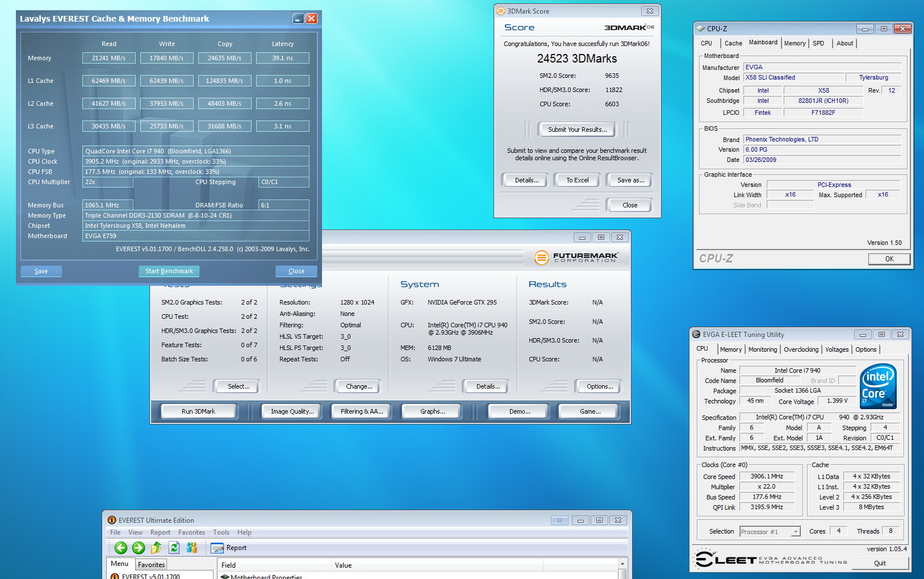Click the Field column header in EVEREST

click(x=275, y=565)
